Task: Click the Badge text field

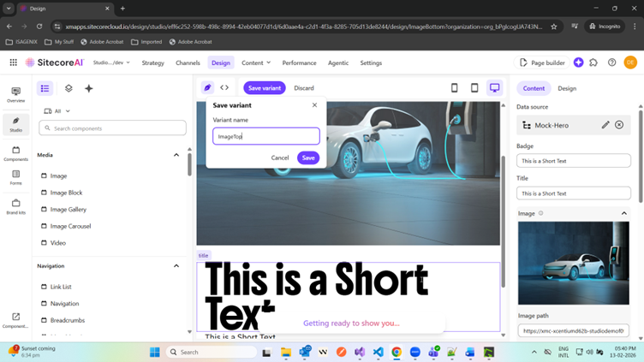Action: (x=574, y=161)
